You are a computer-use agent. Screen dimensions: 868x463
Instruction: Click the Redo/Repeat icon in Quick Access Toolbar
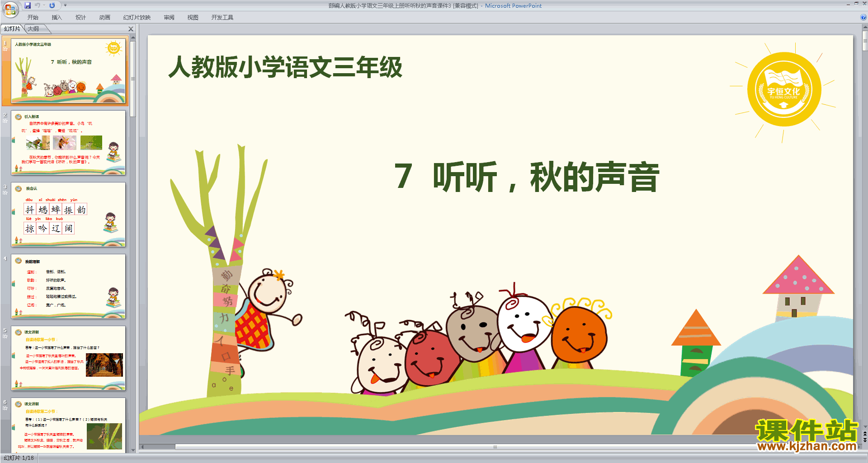(x=52, y=5)
